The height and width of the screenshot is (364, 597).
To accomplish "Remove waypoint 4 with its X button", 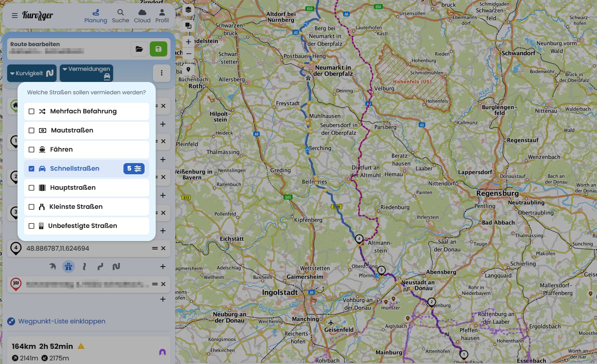I will tap(163, 248).
